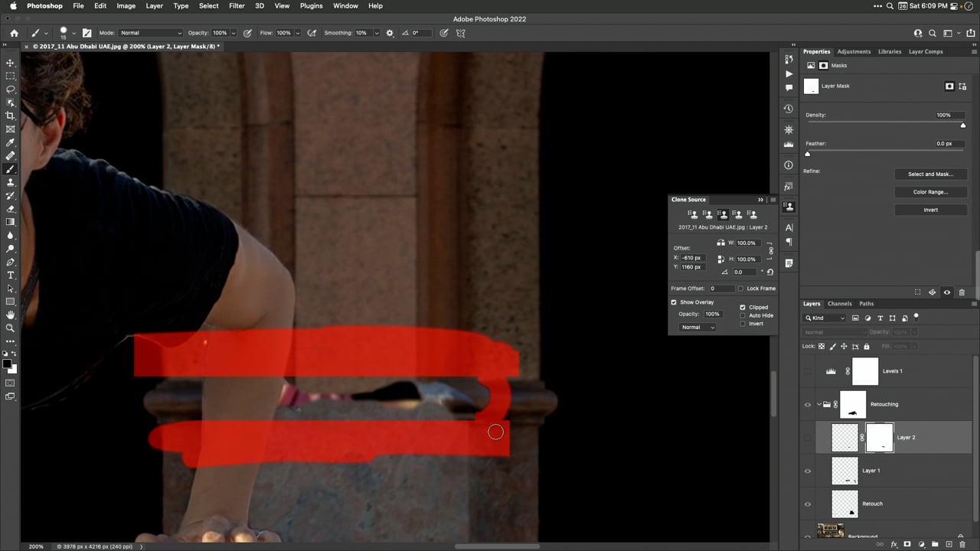This screenshot has width=980, height=551.
Task: Select the Eyedropper tool
Action: (11, 142)
